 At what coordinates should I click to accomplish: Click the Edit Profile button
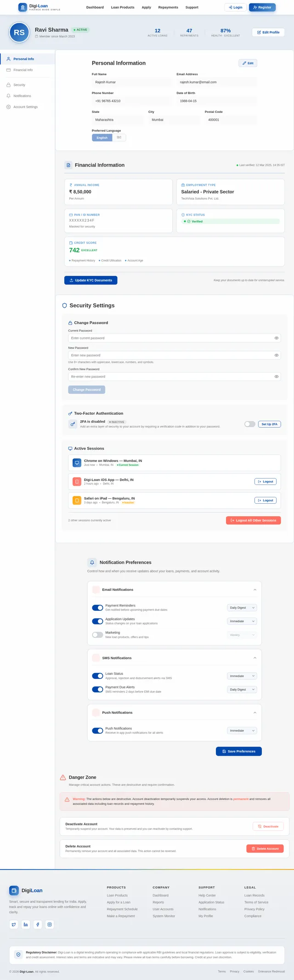pyautogui.click(x=268, y=33)
